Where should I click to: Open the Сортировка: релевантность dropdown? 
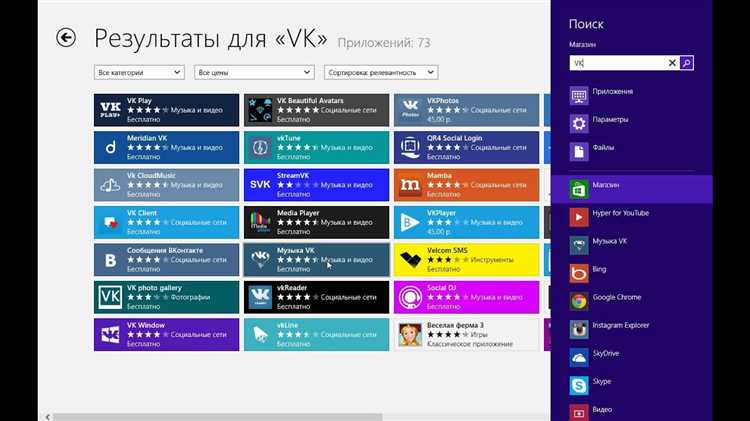click(381, 72)
